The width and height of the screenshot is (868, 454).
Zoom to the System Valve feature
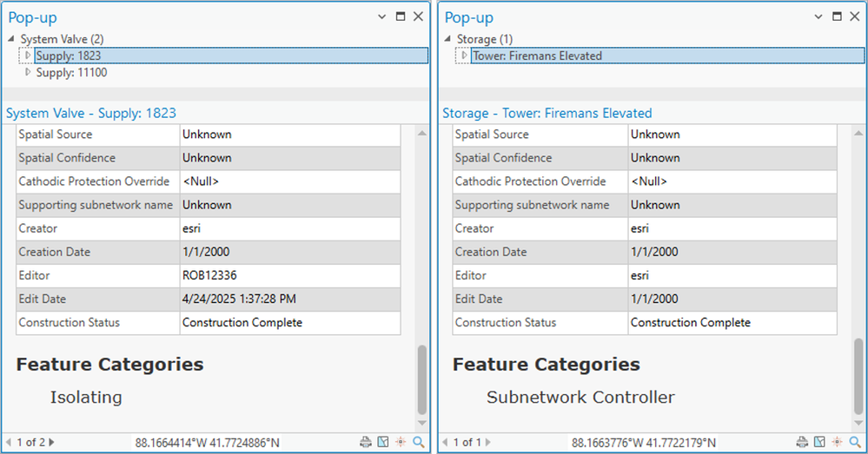click(419, 443)
